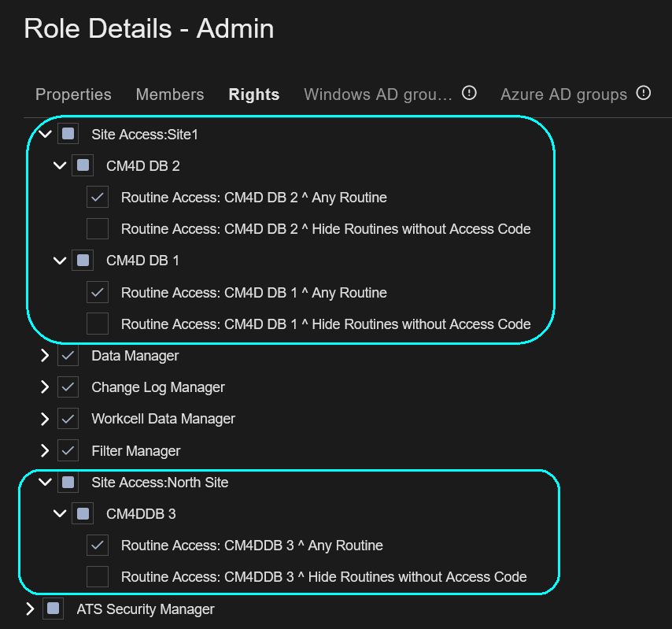Viewport: 672px width, 629px height.
Task: Collapse the Site Access:North Site node
Action: [45, 482]
